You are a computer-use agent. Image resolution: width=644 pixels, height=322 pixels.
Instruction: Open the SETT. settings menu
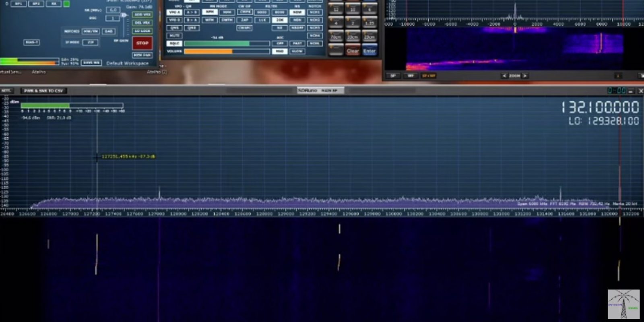click(6, 91)
